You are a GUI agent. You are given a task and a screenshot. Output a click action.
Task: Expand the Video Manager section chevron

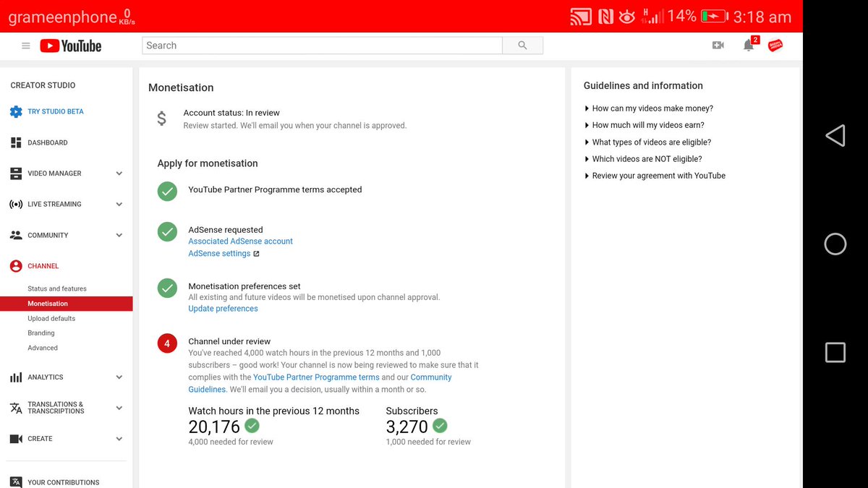click(x=119, y=174)
